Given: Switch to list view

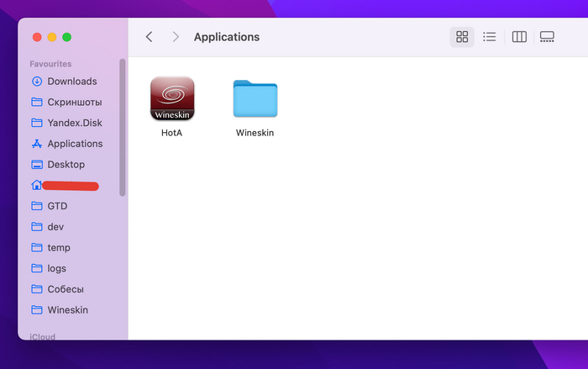Looking at the screenshot, I should tap(490, 37).
